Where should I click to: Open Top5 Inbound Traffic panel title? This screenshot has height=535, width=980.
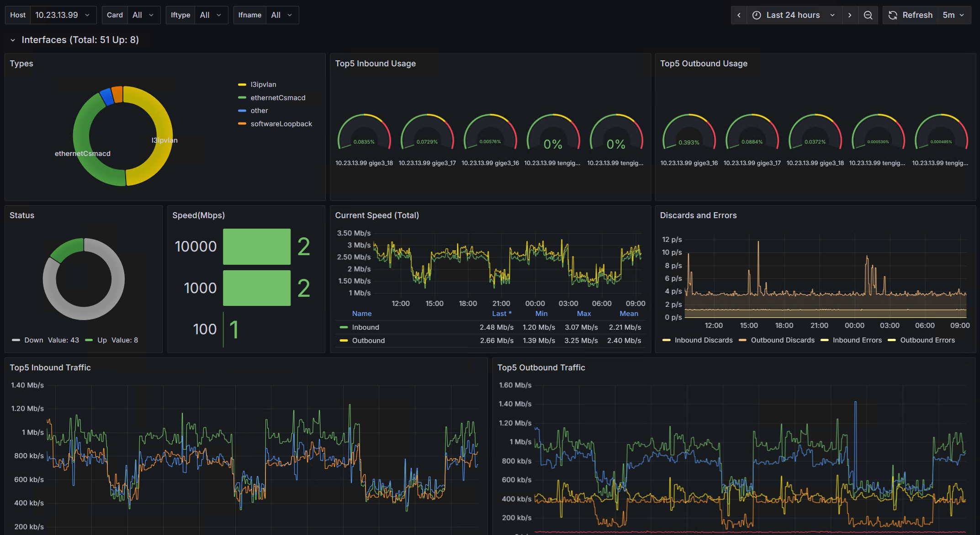tap(50, 368)
